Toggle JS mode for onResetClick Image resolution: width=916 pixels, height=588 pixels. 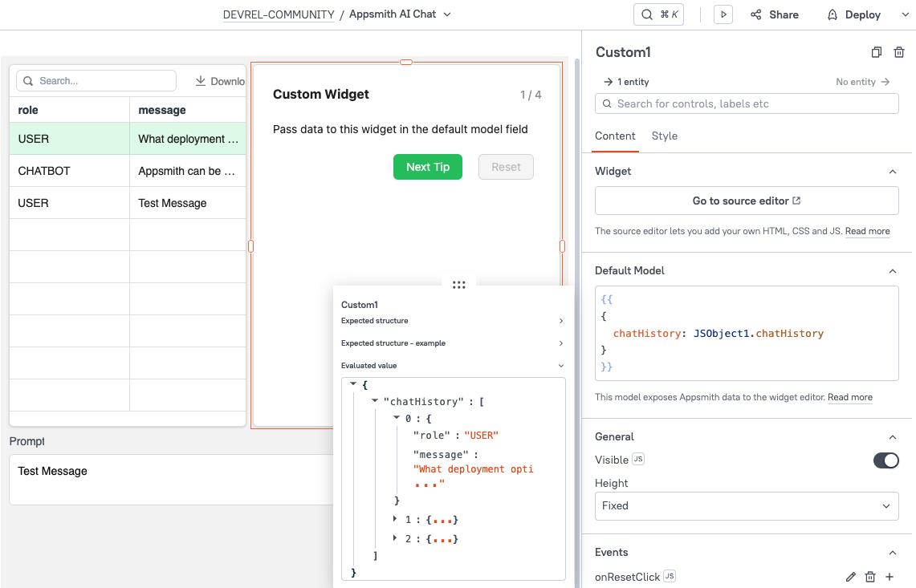point(670,577)
